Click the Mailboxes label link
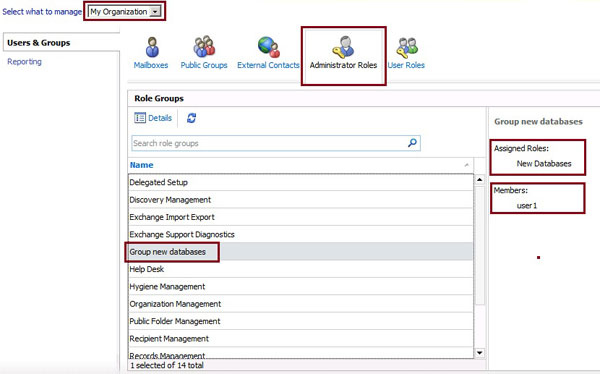Viewport: 600px width, 374px height. point(151,65)
